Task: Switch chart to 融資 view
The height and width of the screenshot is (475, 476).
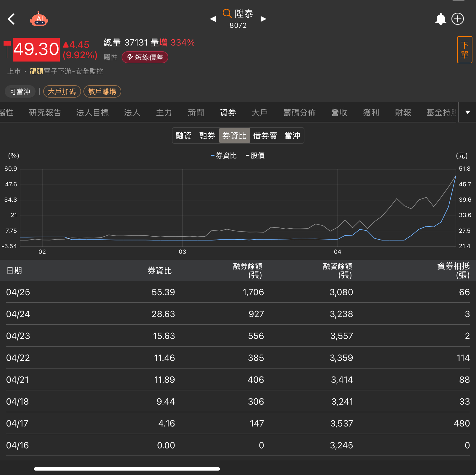Action: (183, 136)
